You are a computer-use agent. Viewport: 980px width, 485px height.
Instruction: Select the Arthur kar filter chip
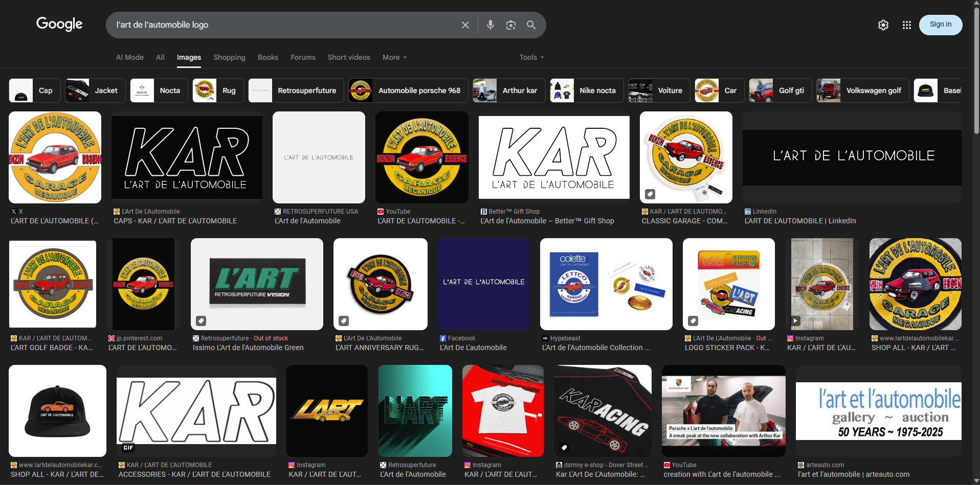click(x=509, y=90)
